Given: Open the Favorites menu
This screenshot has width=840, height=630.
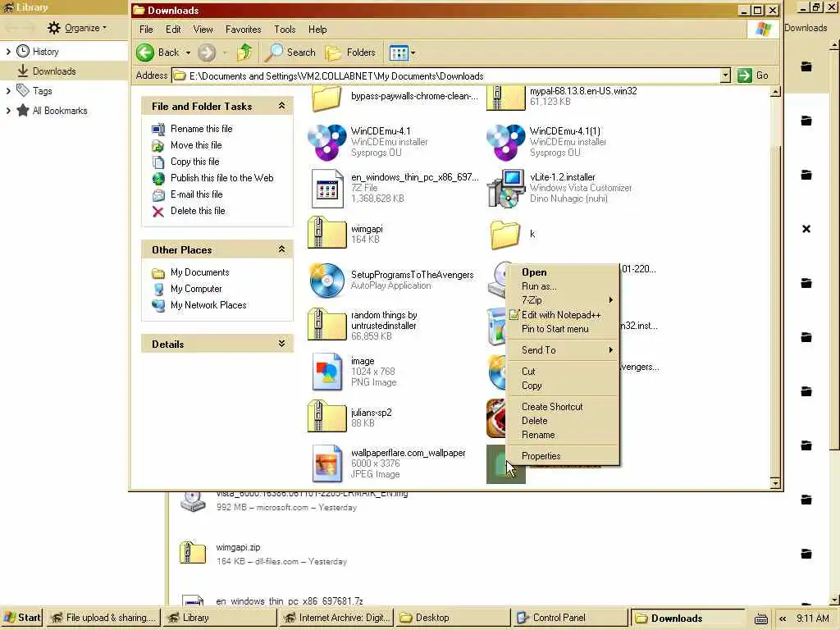Looking at the screenshot, I should tap(243, 30).
